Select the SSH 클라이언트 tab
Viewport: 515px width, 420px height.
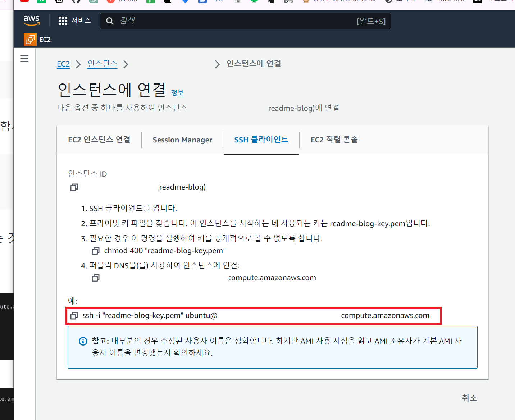[261, 140]
